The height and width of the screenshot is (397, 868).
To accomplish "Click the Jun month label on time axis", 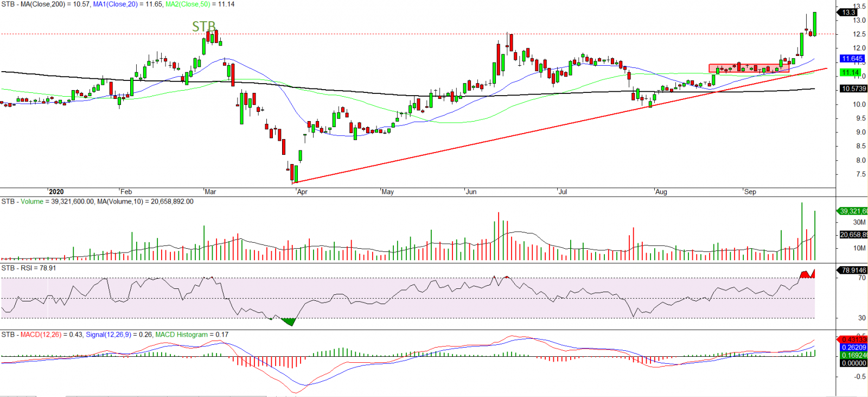I will [x=471, y=192].
